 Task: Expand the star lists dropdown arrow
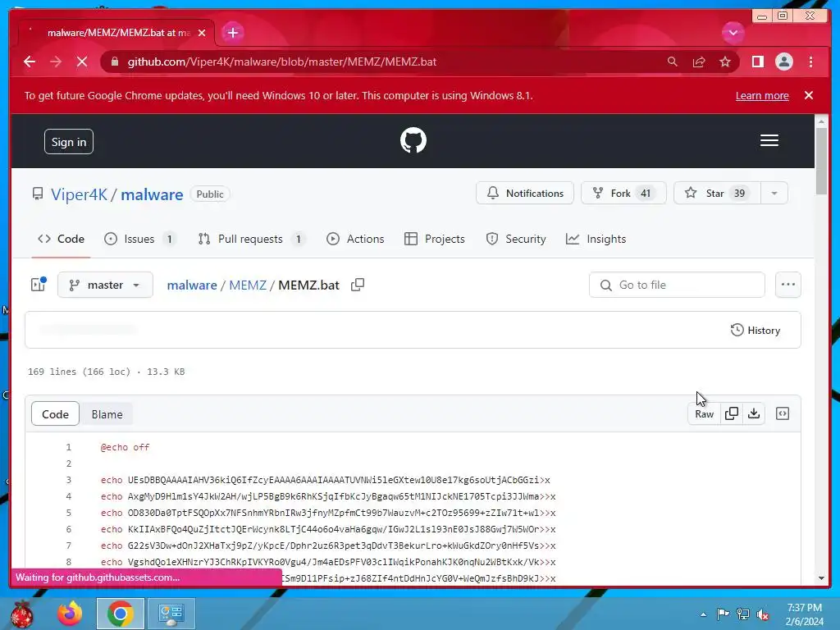point(774,193)
